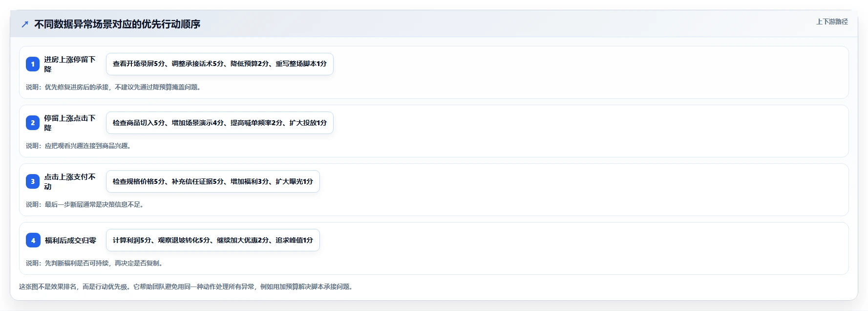Click the number 2 badge for 停留上涨点击下降
Screen dimensions: 868x311
[33, 123]
